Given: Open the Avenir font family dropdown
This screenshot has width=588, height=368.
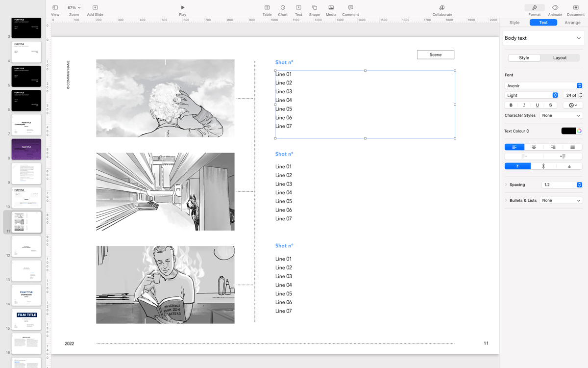Looking at the screenshot, I should click(x=543, y=86).
